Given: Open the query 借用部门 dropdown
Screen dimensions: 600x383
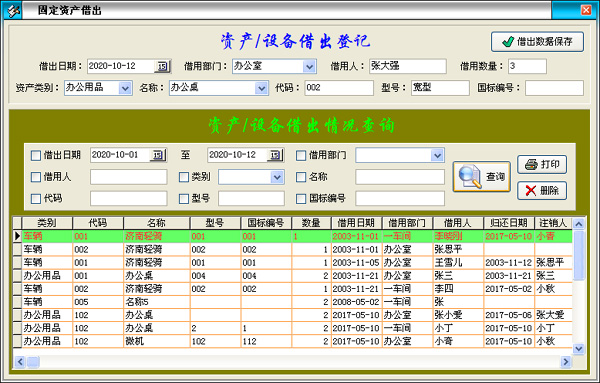Looking at the screenshot, I should click(437, 155).
